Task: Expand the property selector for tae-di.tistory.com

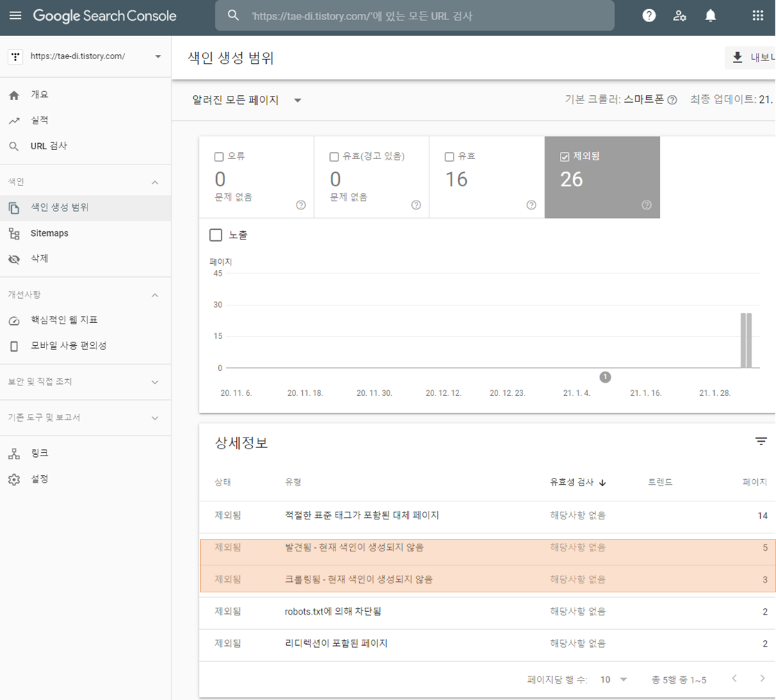Action: pyautogui.click(x=156, y=57)
